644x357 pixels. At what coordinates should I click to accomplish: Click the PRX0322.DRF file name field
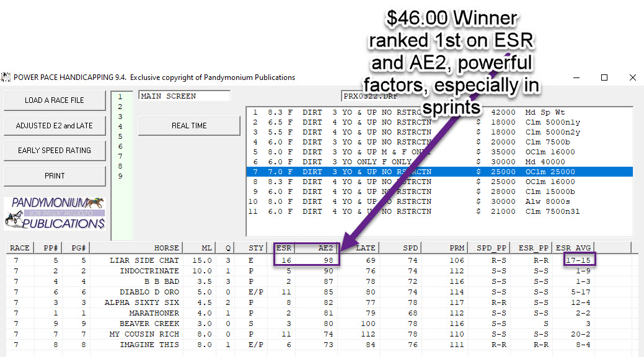point(369,96)
